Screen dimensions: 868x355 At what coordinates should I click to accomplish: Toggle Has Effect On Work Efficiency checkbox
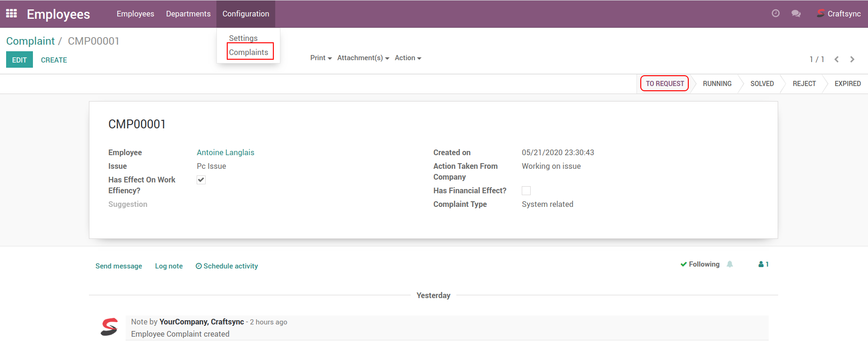[201, 180]
